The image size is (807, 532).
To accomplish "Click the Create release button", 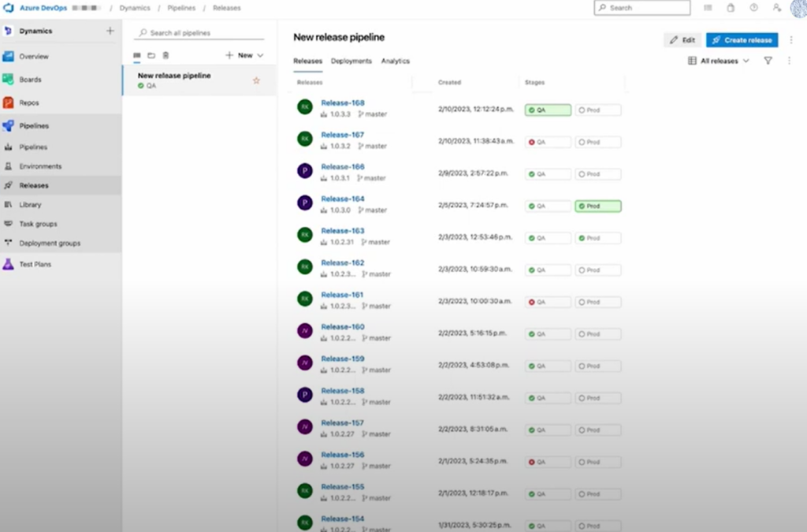I will point(742,39).
